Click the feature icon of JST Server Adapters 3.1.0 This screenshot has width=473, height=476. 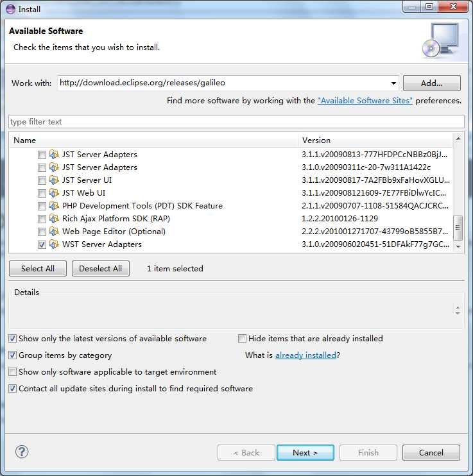(x=54, y=167)
